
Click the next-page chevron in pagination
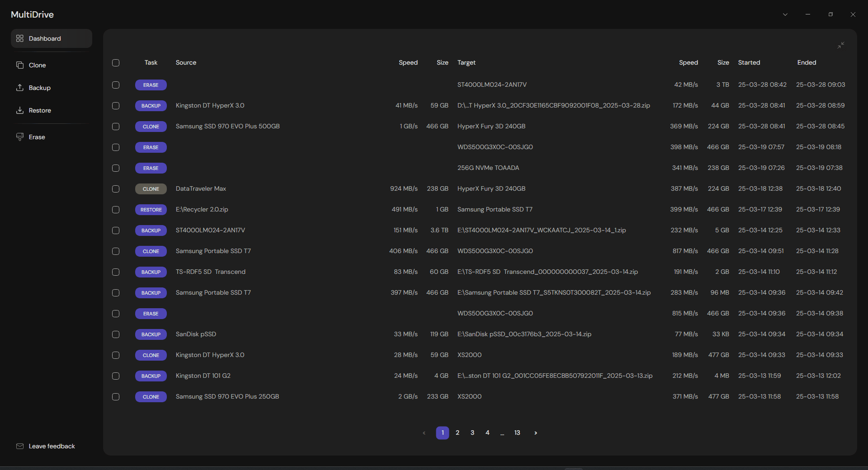535,432
